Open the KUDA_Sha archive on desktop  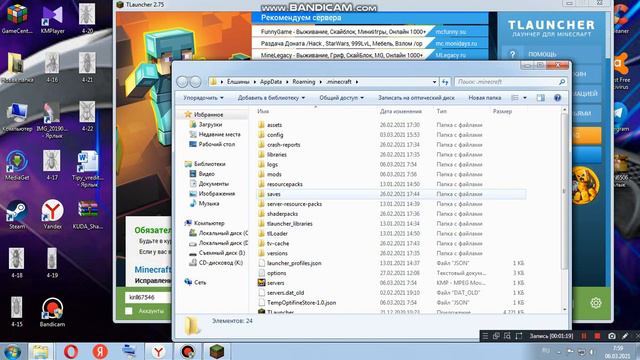coord(88,214)
